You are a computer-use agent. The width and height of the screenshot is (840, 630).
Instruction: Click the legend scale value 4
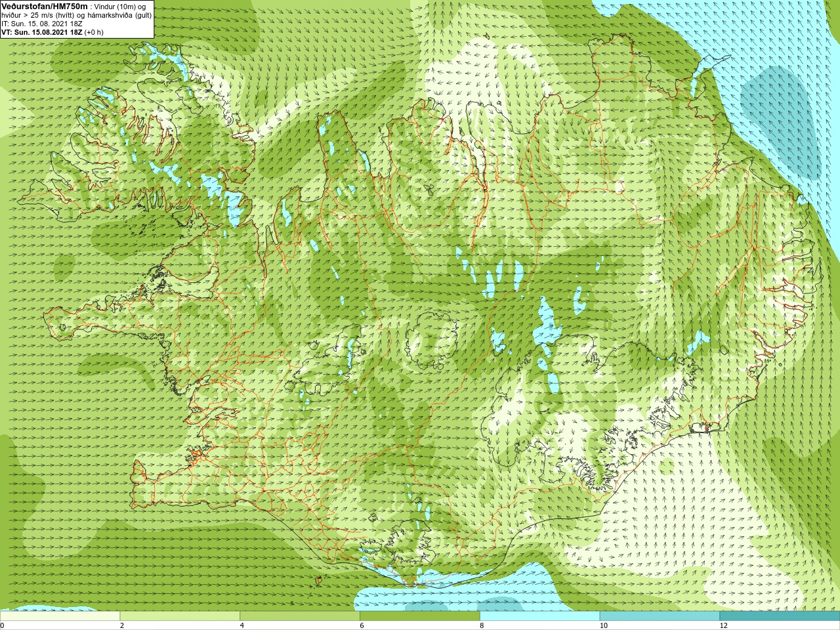click(x=242, y=625)
